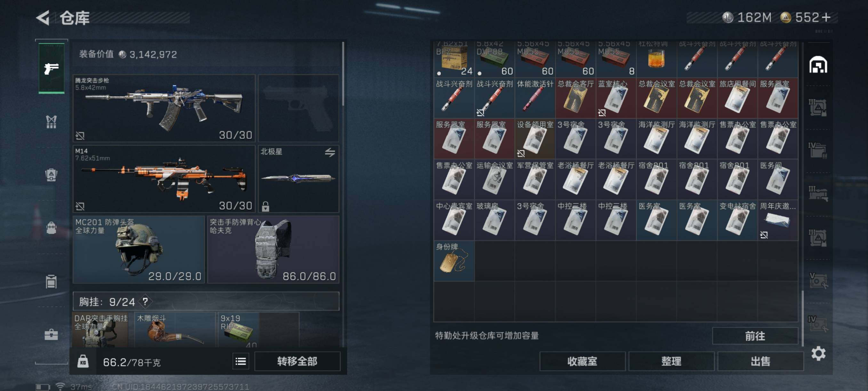This screenshot has width=868, height=391.
Task: Click the 胸挂 help question mark
Action: 145,301
